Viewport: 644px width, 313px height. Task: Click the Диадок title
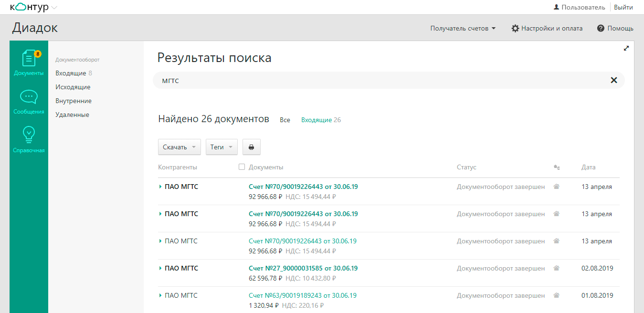(x=35, y=28)
